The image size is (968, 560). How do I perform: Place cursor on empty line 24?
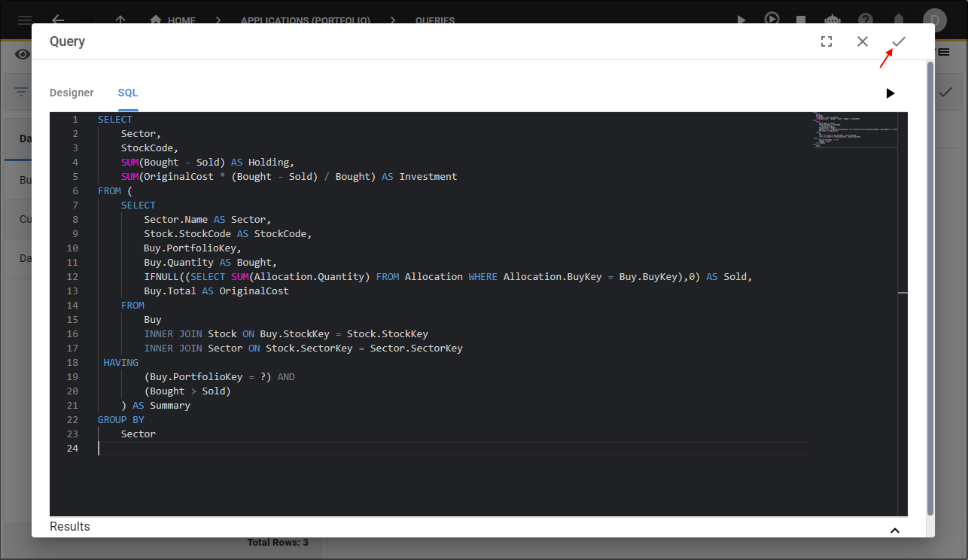(452, 448)
